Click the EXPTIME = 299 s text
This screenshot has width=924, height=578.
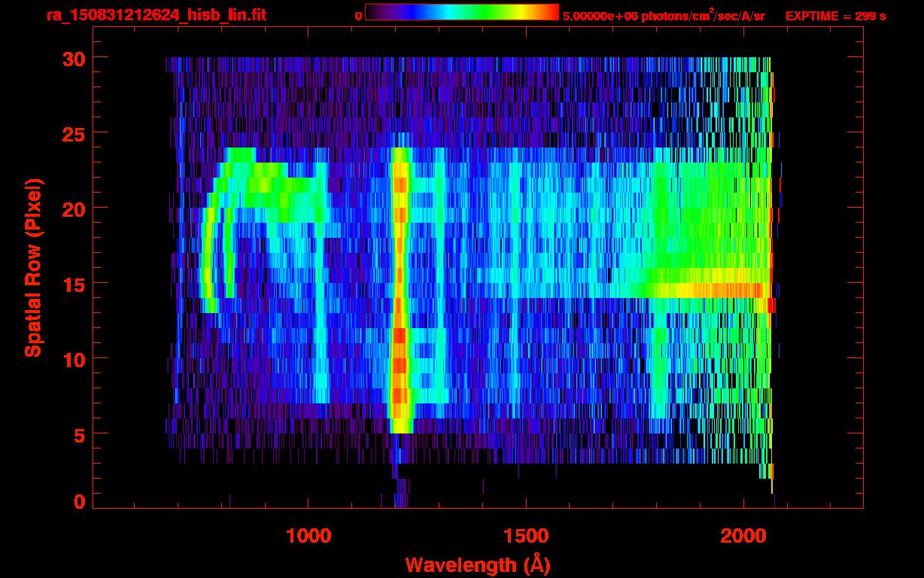tap(835, 16)
